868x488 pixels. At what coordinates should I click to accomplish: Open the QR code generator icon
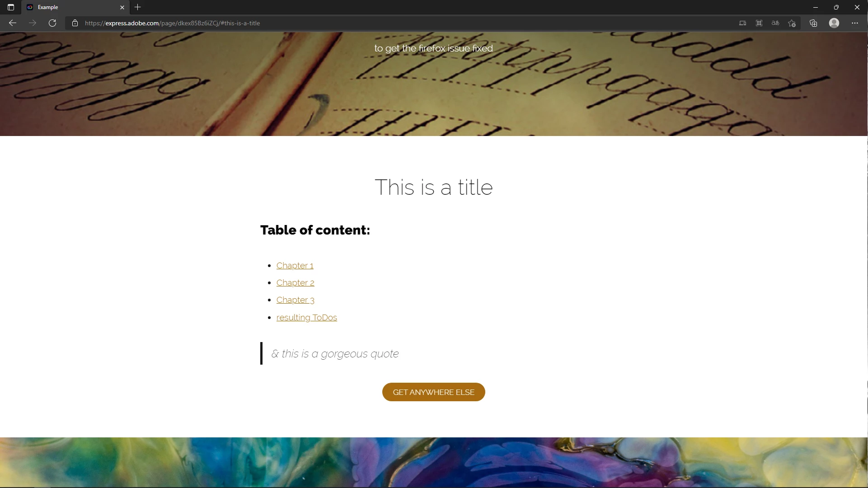coord(759,23)
